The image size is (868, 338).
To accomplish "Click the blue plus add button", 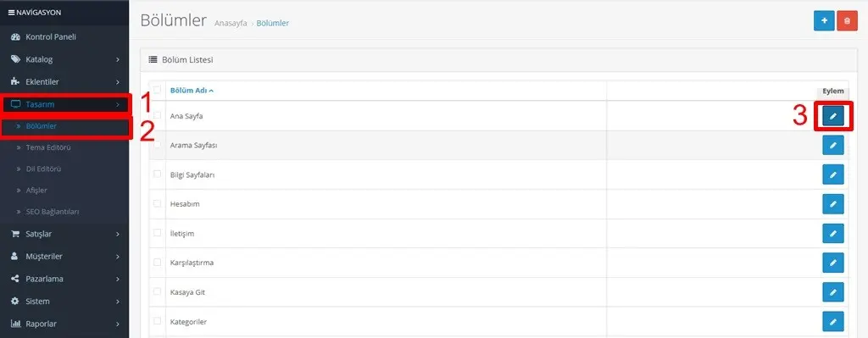I will click(x=824, y=20).
